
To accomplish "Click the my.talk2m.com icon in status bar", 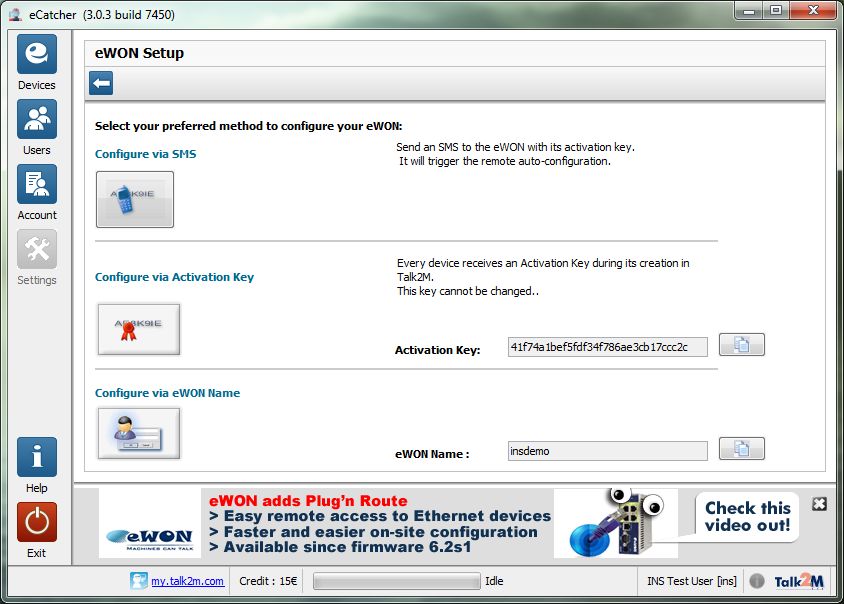I will click(x=138, y=581).
